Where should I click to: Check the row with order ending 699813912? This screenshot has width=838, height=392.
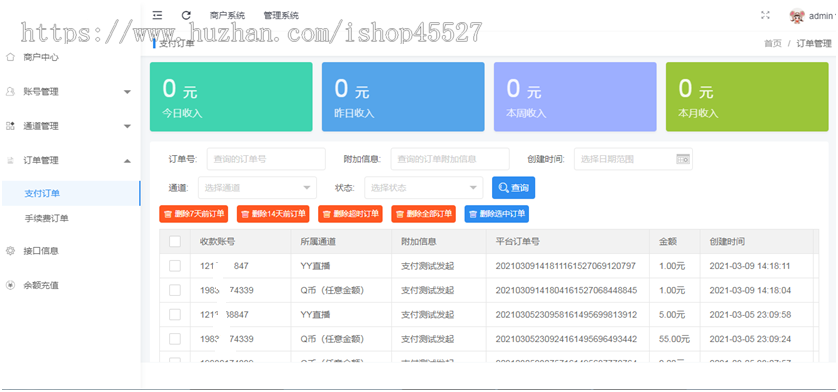tap(175, 314)
